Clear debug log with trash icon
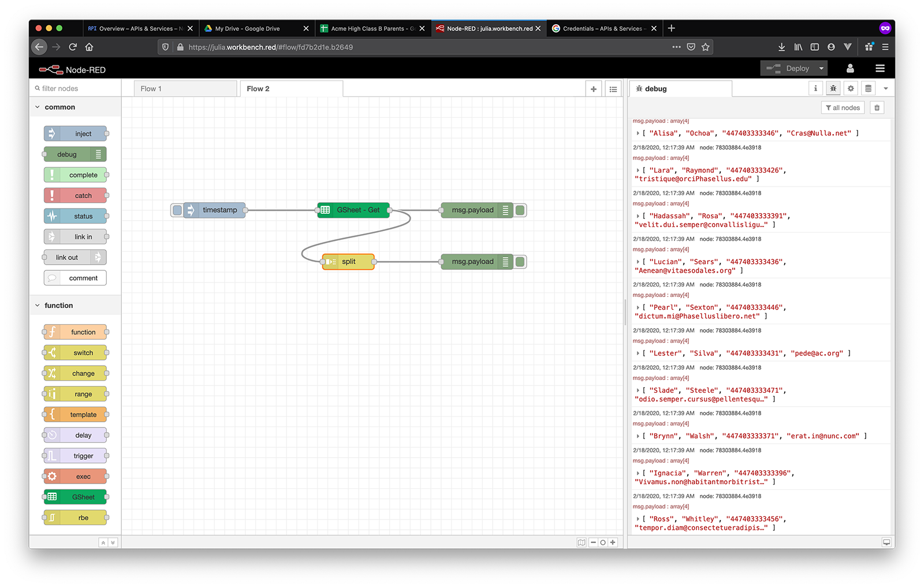The width and height of the screenshot is (924, 587). click(877, 107)
